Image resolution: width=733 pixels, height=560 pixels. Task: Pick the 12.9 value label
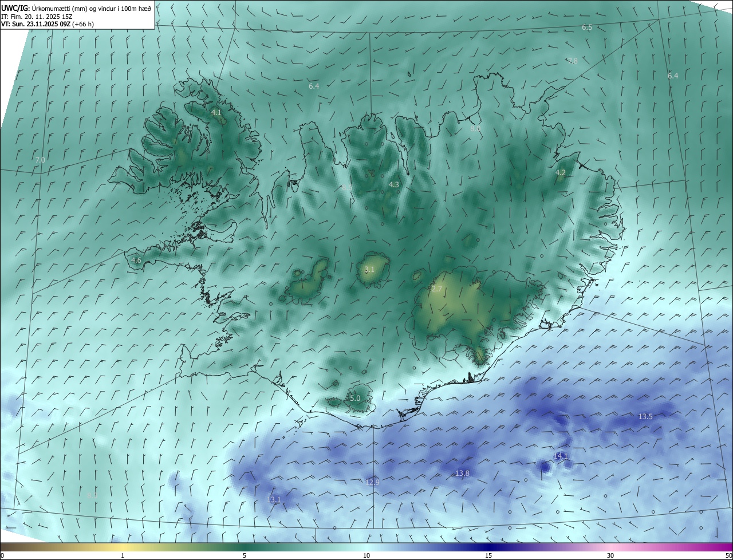(x=372, y=482)
